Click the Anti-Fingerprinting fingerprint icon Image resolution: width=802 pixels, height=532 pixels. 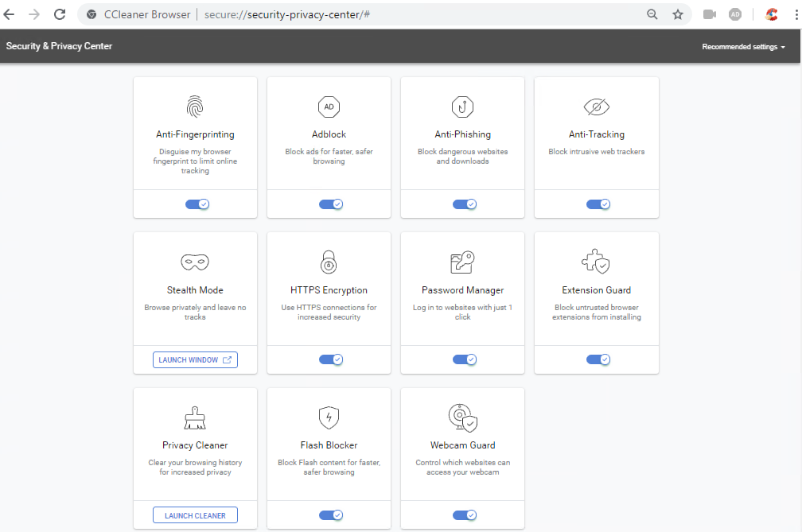tap(195, 107)
